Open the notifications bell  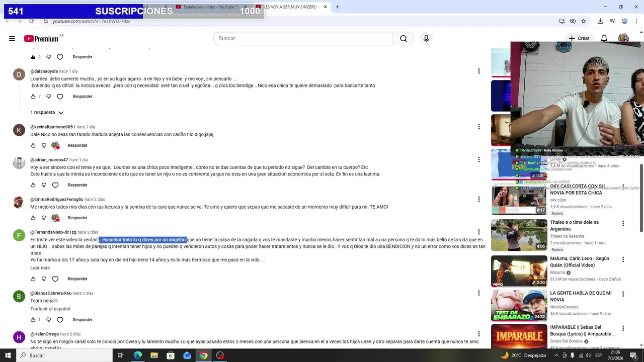click(604, 38)
